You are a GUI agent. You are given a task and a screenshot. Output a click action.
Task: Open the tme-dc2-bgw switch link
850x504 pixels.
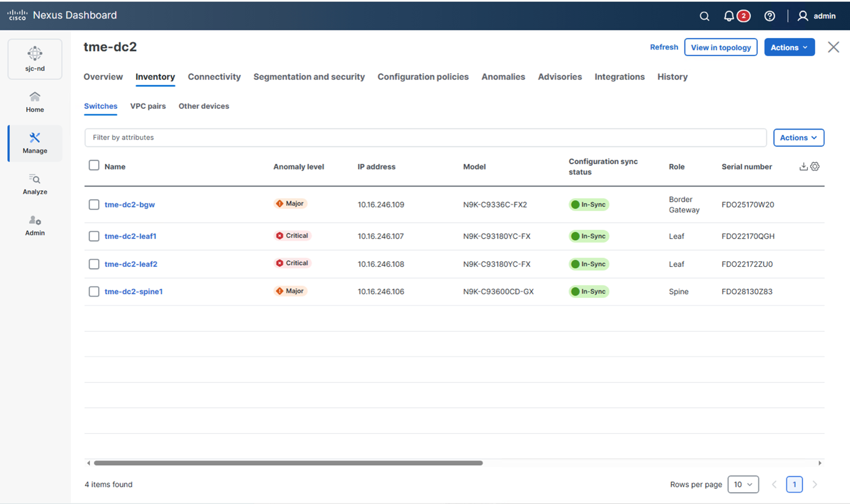[130, 204]
